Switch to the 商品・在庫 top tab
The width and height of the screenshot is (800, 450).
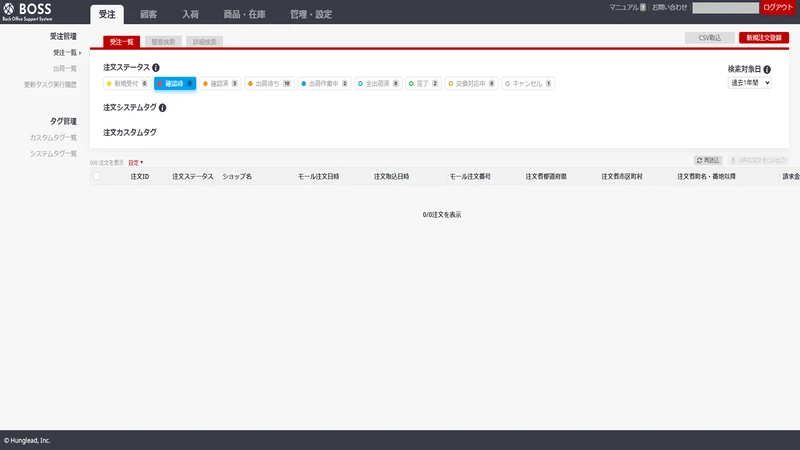(x=244, y=14)
